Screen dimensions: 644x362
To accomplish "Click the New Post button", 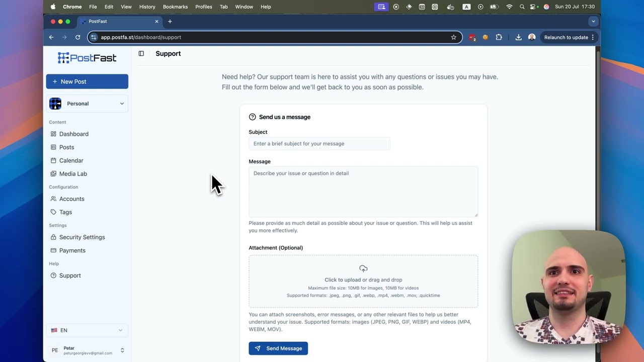I will point(87,81).
